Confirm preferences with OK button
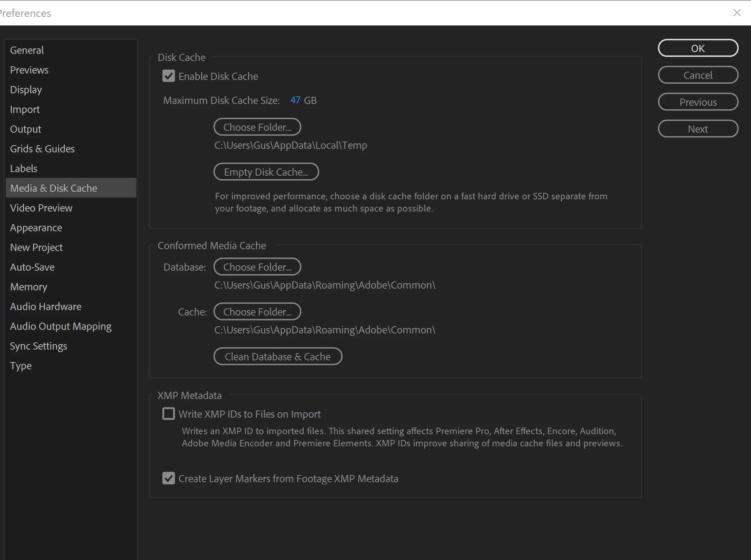The height and width of the screenshot is (560, 751). (x=698, y=48)
